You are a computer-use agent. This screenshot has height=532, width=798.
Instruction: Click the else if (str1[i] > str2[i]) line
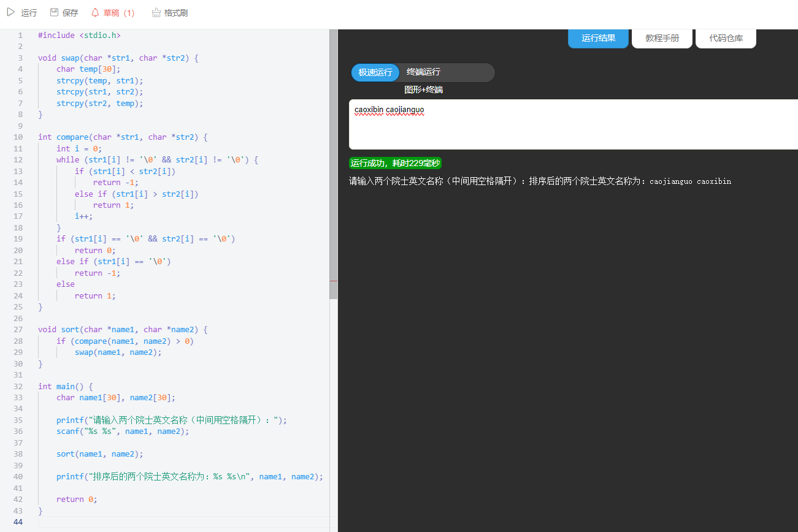pos(137,194)
